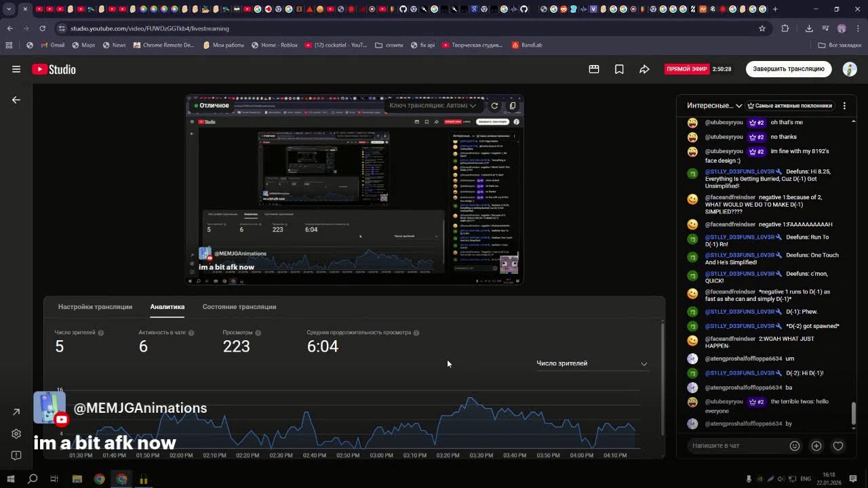Open the YouTube Studio hamburger menu

[x=16, y=69]
